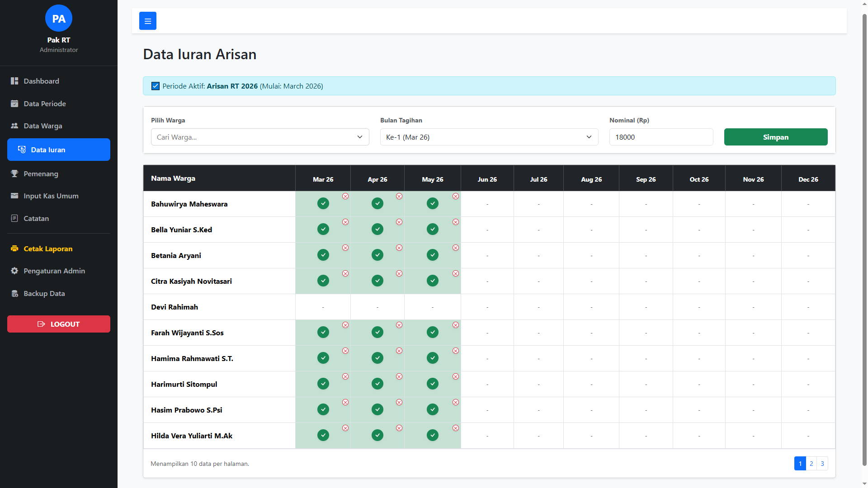
Task: Click the Nominal (Rp) input field
Action: [661, 137]
